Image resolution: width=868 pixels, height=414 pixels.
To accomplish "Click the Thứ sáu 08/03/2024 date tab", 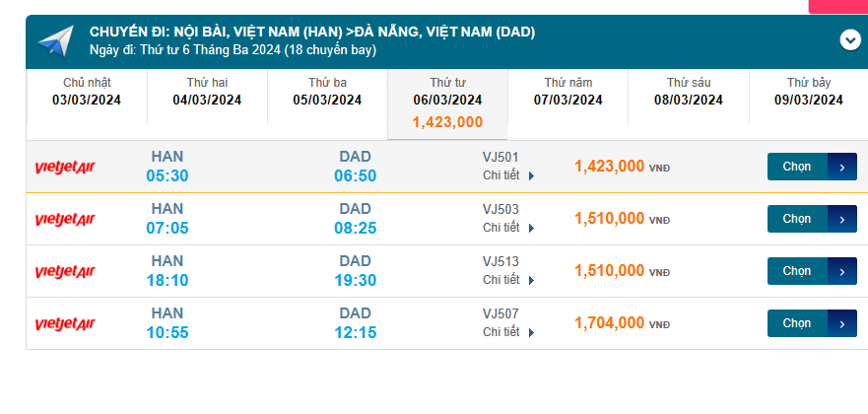I will (688, 92).
